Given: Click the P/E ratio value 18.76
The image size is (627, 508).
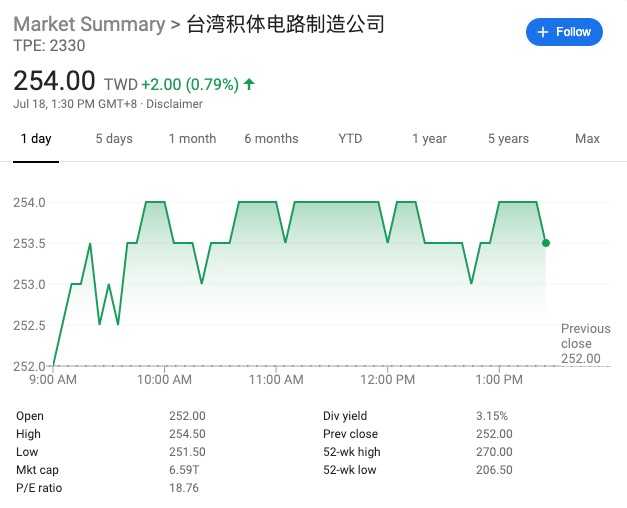Looking at the screenshot, I should point(184,488).
